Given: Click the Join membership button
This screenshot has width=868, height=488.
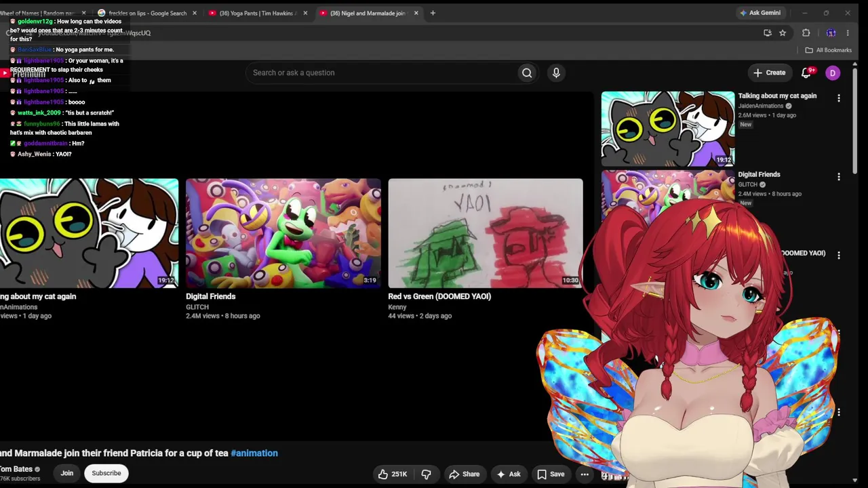Looking at the screenshot, I should point(66,473).
